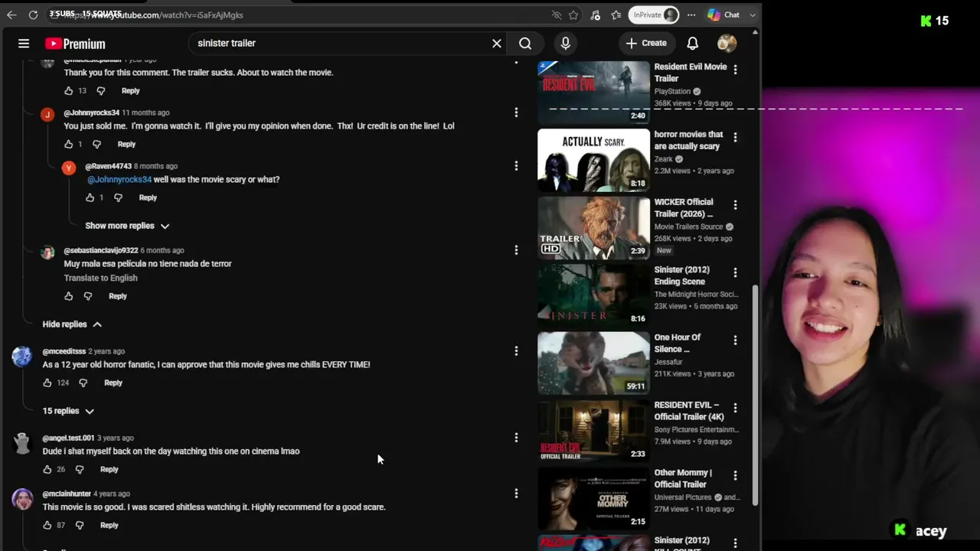Open the options menu for @mceeditsss's comment
Image resolution: width=980 pixels, height=551 pixels.
516,351
